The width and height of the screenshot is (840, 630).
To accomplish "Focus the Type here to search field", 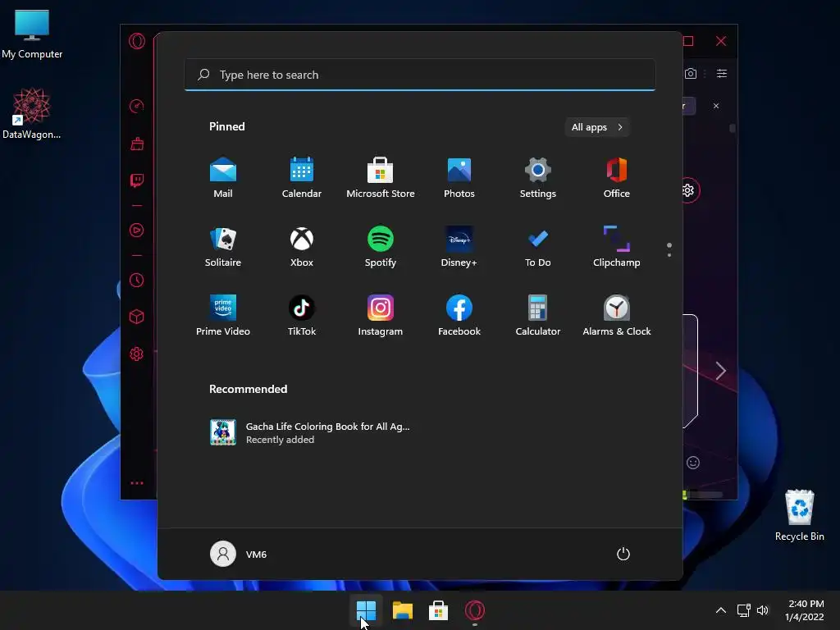I will point(420,75).
